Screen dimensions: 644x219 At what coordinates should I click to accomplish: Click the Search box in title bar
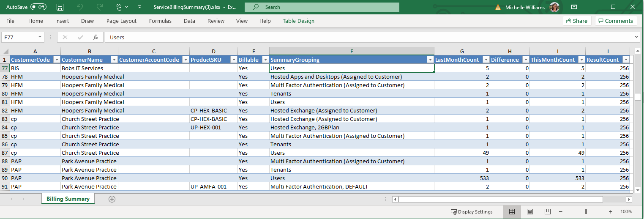pyautogui.click(x=322, y=7)
